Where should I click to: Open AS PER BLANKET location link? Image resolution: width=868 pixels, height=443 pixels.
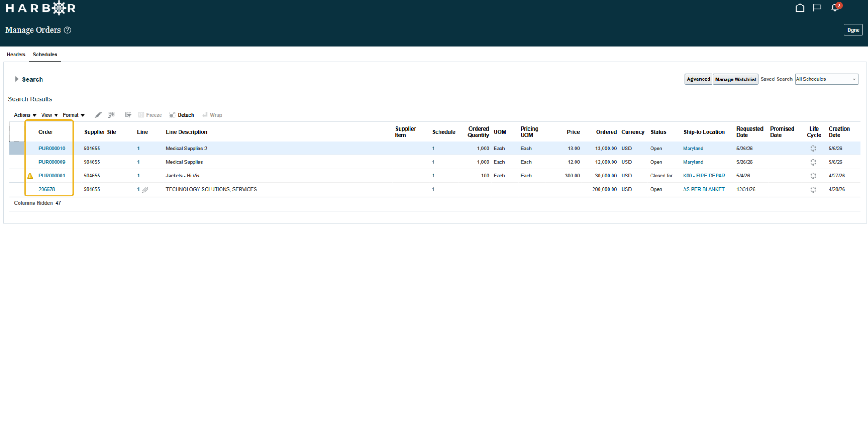point(707,190)
